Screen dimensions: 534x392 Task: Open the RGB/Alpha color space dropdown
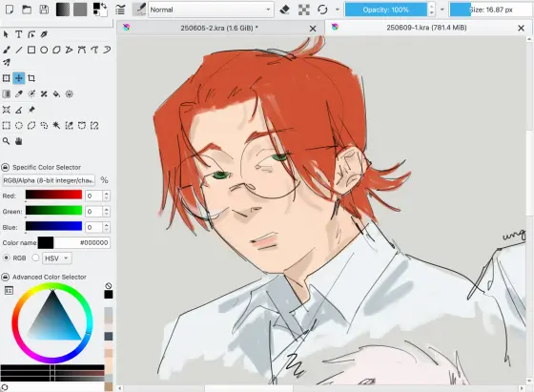pos(49,180)
